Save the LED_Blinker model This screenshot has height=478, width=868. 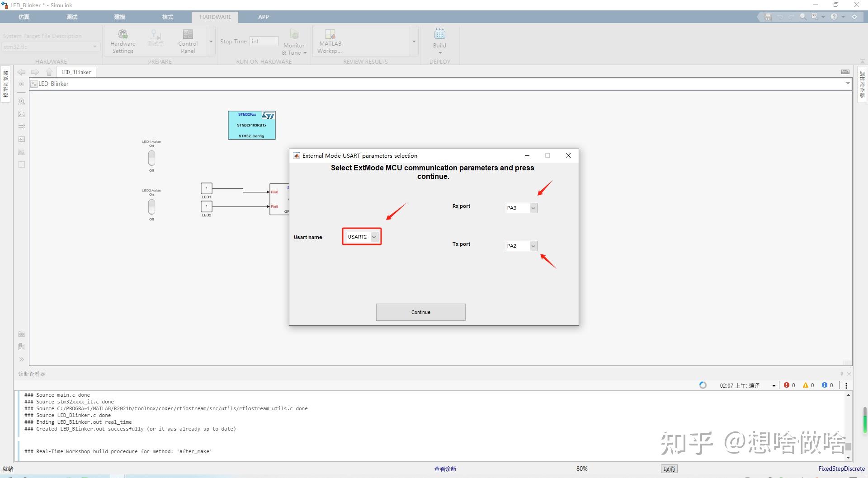pyautogui.click(x=767, y=17)
